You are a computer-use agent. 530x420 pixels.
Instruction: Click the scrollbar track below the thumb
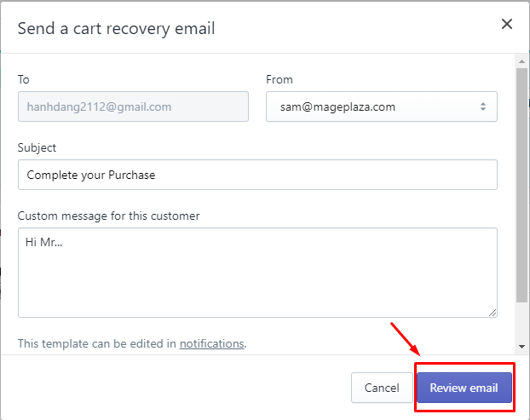[x=521, y=322]
